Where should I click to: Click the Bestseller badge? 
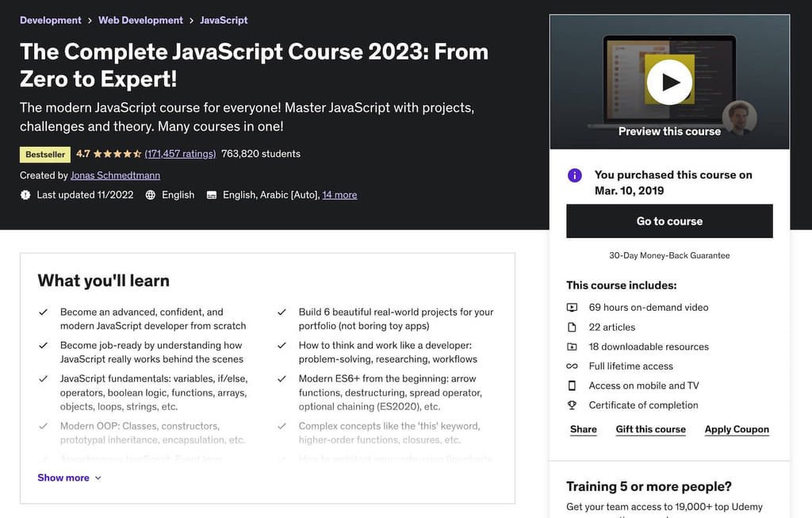44,154
